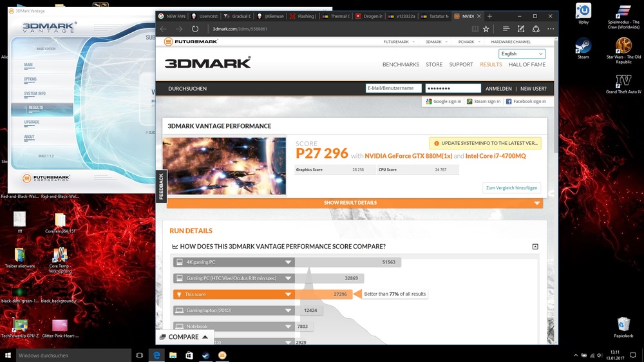The width and height of the screenshot is (644, 362).
Task: Click Zum Vergleich hinzufügen button
Action: (511, 187)
